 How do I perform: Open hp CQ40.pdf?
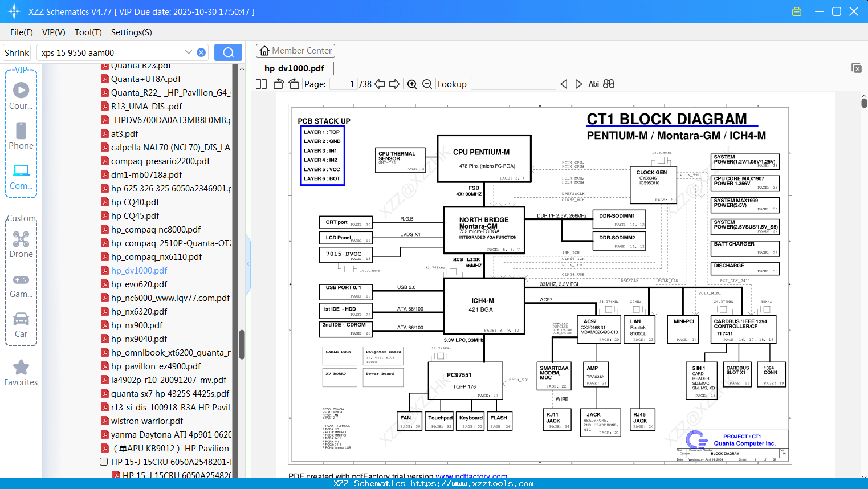click(x=135, y=202)
